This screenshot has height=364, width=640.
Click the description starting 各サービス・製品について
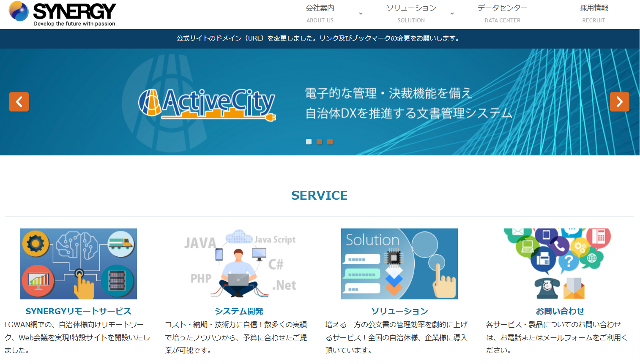[x=557, y=337]
